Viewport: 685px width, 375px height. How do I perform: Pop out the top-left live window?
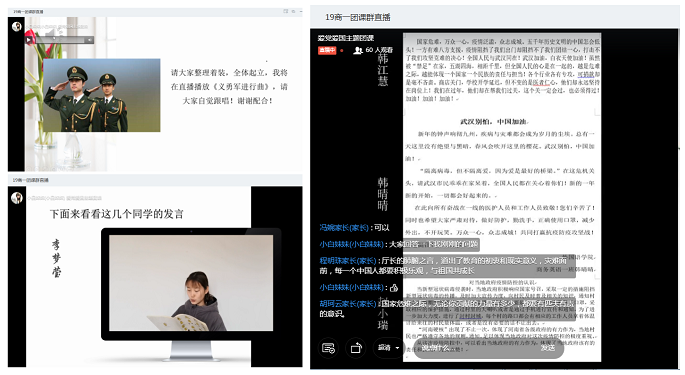pos(286,11)
